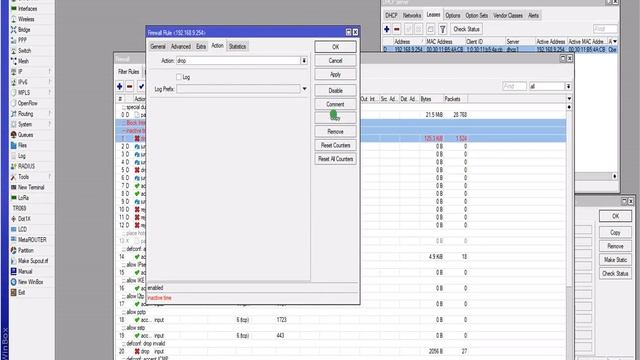Launch New Terminal from the sidebar
Viewport: 640px width, 360px height.
(x=31, y=187)
